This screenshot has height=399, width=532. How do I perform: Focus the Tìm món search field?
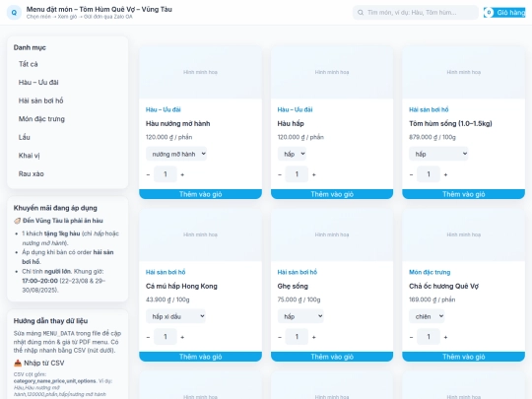coord(416,13)
